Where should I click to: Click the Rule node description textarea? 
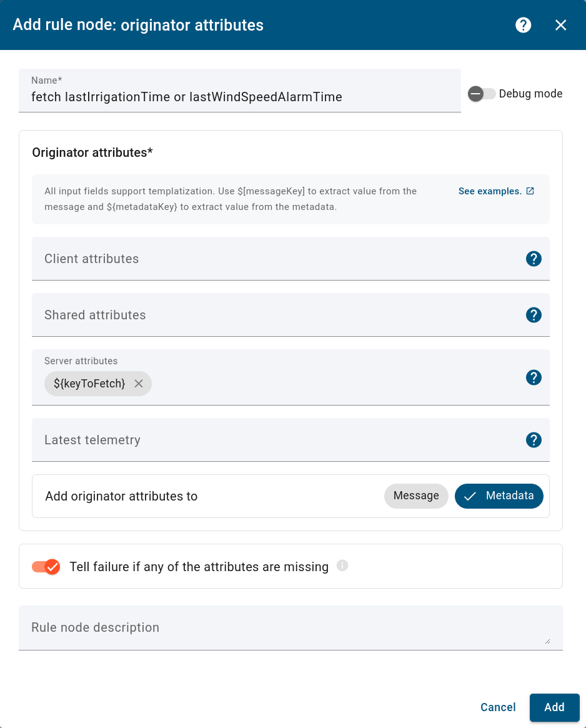[291, 628]
